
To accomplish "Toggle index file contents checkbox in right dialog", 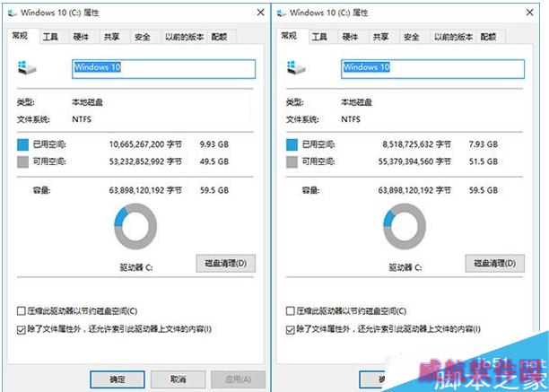I will [291, 330].
